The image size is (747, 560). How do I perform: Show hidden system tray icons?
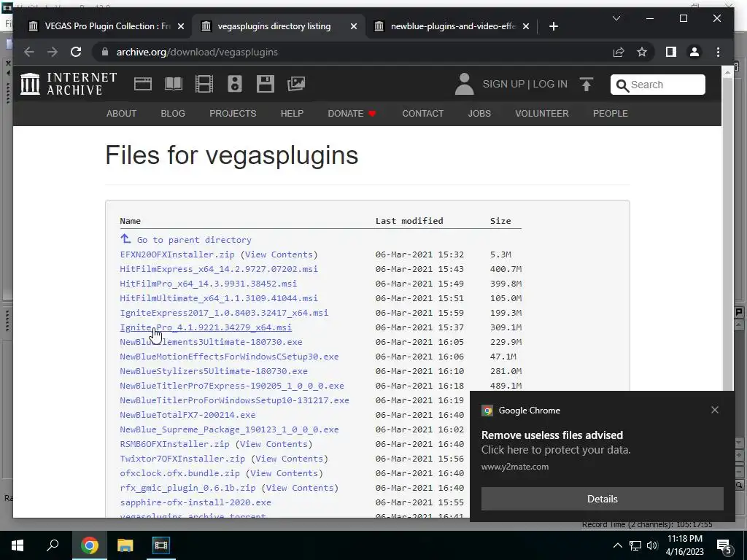pyautogui.click(x=617, y=545)
